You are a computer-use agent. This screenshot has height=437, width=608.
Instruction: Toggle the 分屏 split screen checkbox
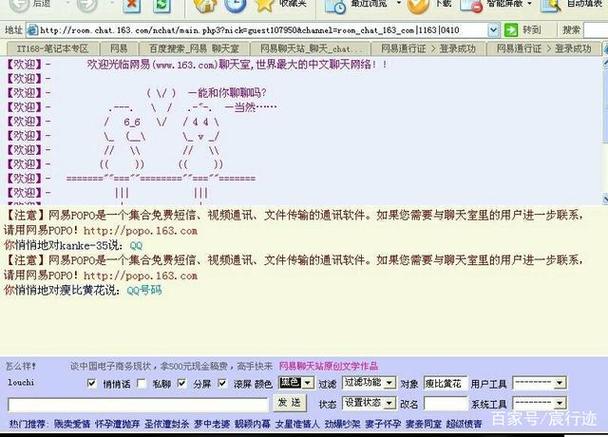(181, 383)
